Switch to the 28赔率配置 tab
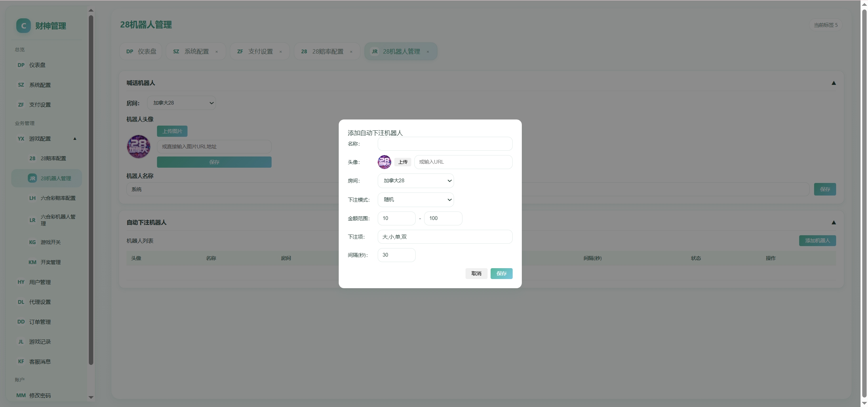The image size is (868, 407). coord(327,52)
